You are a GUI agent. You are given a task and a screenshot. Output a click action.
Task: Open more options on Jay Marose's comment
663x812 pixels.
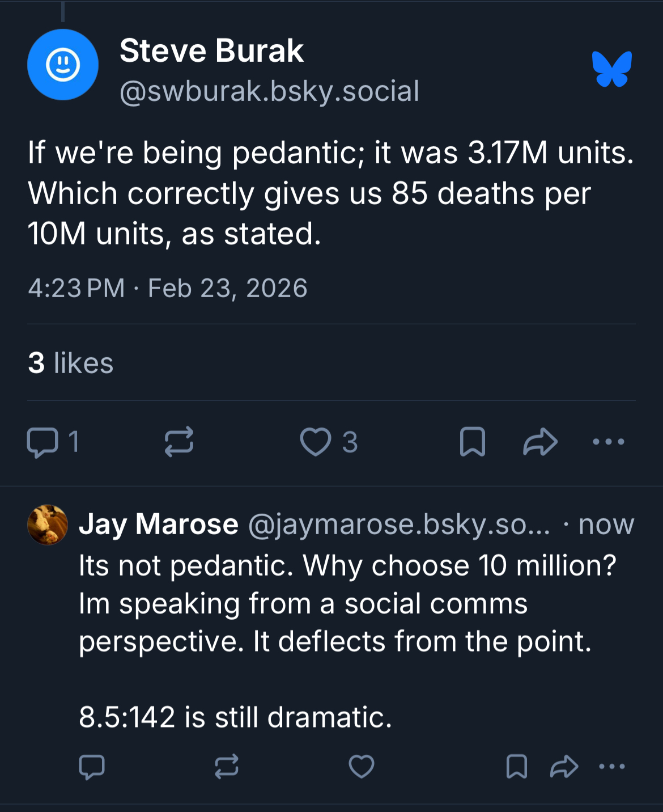tap(612, 767)
